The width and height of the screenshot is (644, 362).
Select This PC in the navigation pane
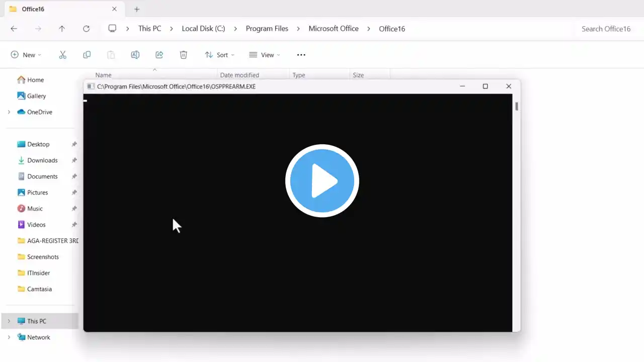[x=40, y=321]
